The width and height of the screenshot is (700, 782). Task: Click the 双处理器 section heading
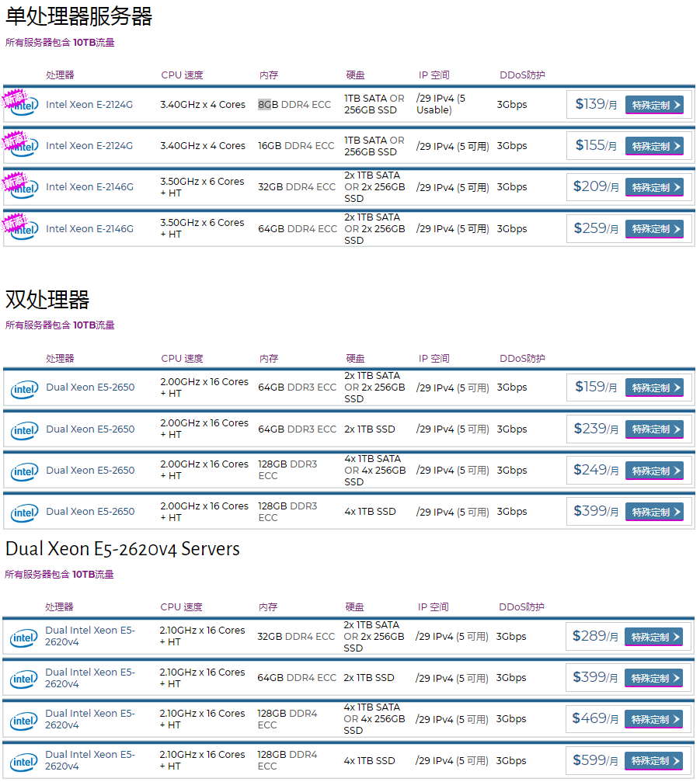pos(47,300)
